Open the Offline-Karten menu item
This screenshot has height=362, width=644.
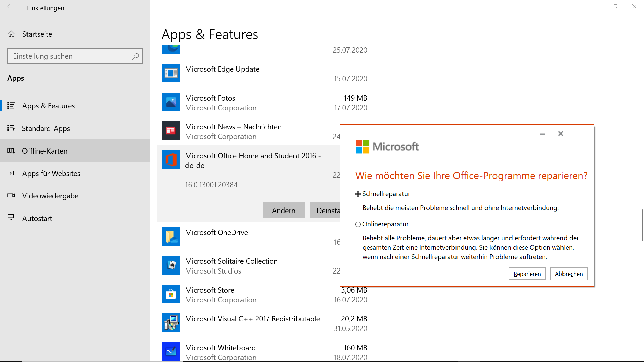tap(75, 150)
